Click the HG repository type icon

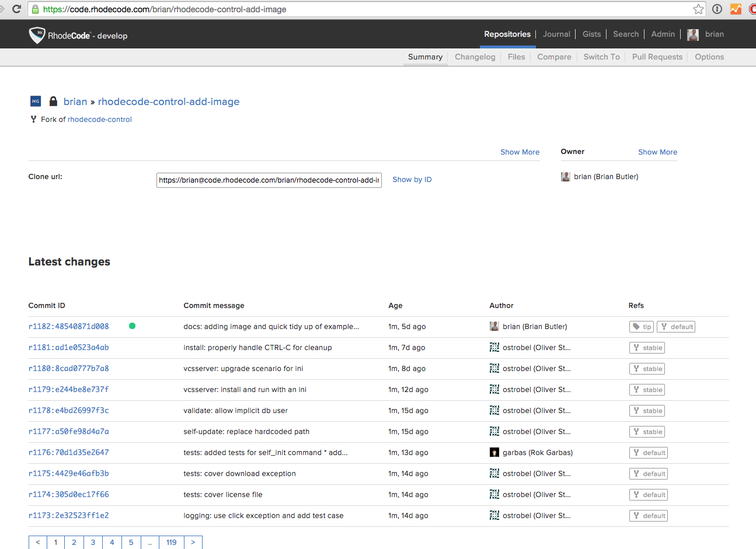click(36, 102)
